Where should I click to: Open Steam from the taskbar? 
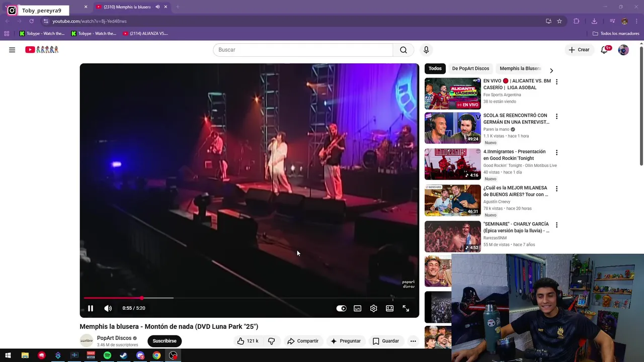point(124,355)
